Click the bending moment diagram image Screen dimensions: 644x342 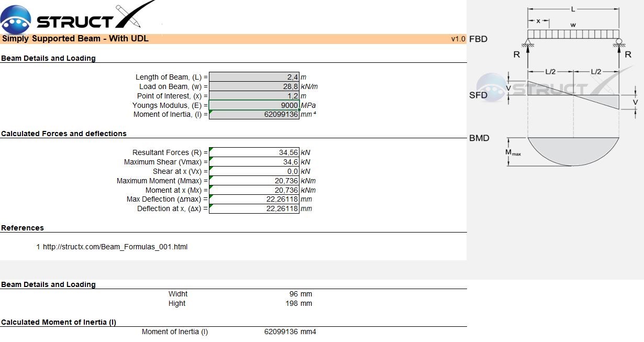coord(573,151)
